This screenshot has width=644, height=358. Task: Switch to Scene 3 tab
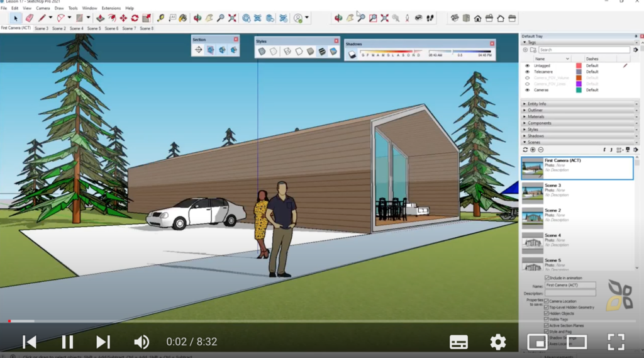click(x=41, y=29)
